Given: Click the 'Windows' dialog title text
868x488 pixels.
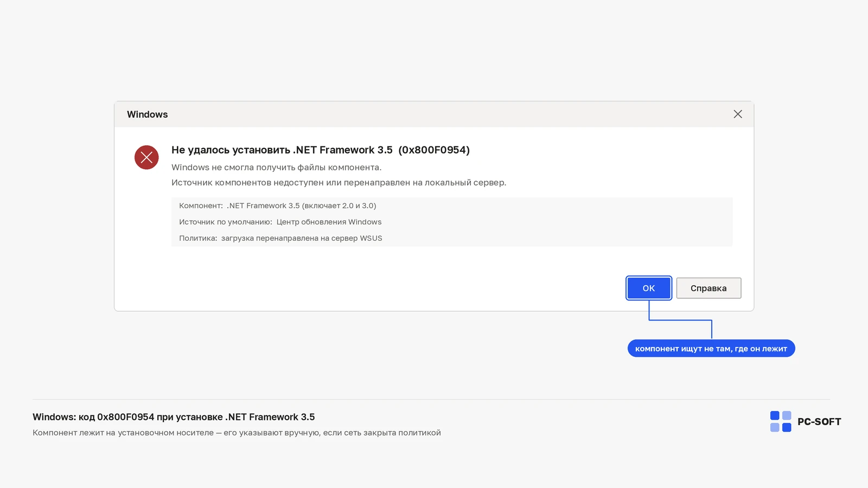Looking at the screenshot, I should [148, 114].
